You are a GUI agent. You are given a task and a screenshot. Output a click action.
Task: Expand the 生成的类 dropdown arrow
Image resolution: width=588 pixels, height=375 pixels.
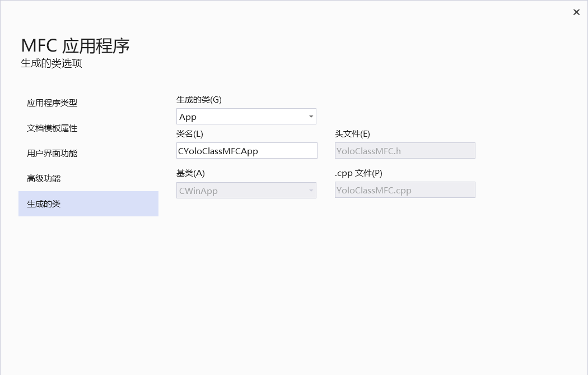311,117
